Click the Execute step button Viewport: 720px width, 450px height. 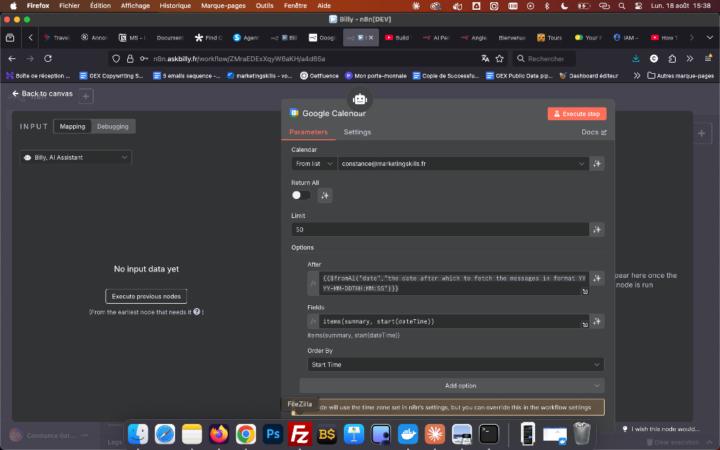point(577,113)
